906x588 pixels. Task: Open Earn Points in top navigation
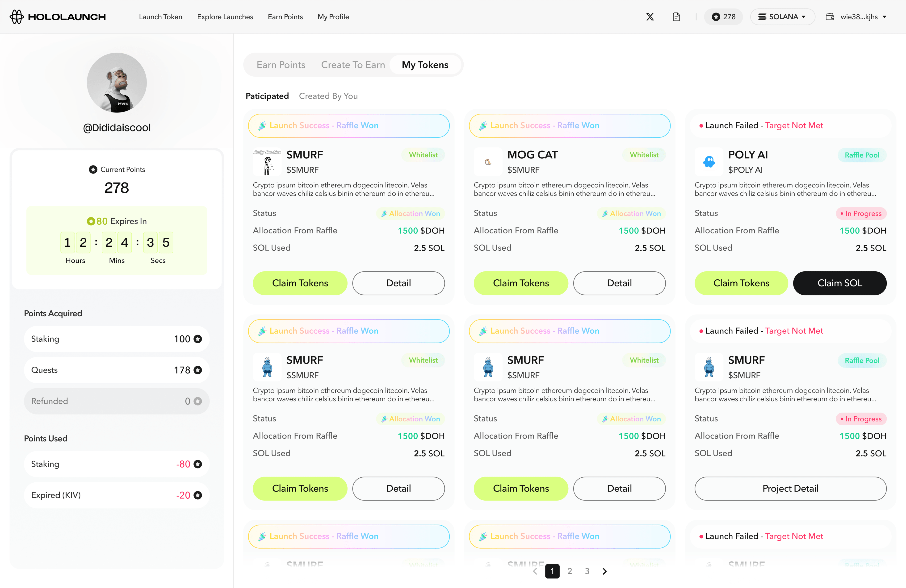click(285, 17)
